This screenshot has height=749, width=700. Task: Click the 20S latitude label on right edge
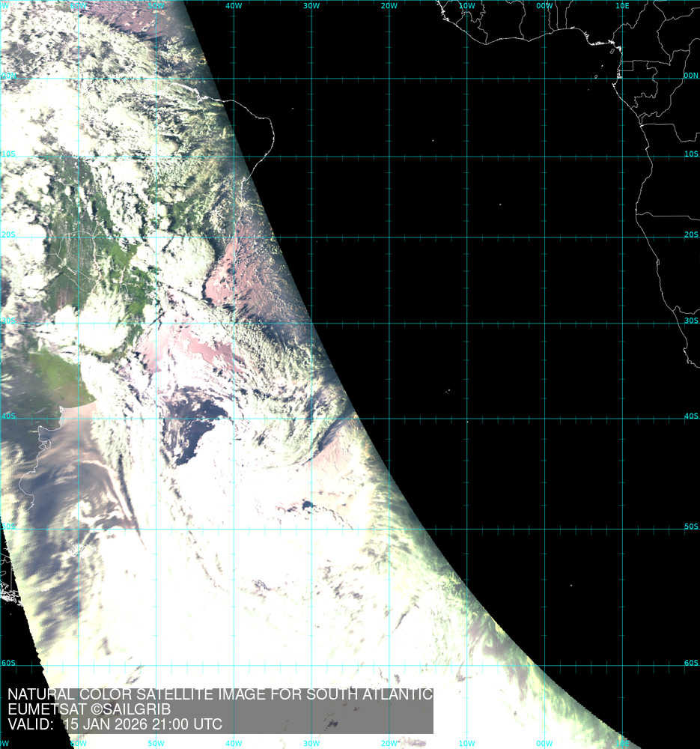tap(690, 234)
